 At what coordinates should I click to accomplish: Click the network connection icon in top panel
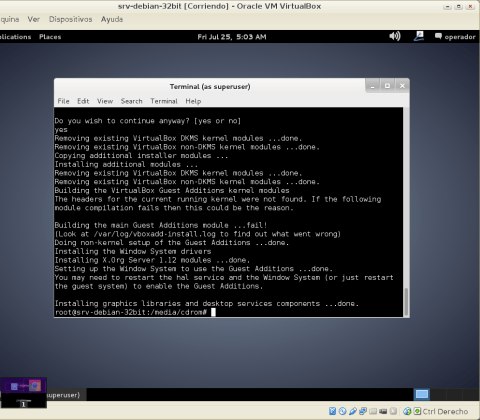pyautogui.click(x=419, y=36)
